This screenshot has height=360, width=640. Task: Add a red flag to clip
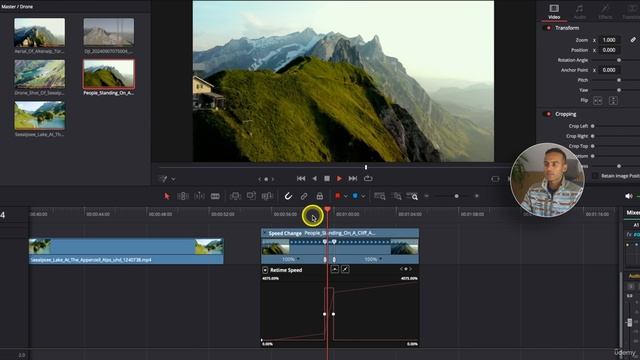(x=338, y=196)
